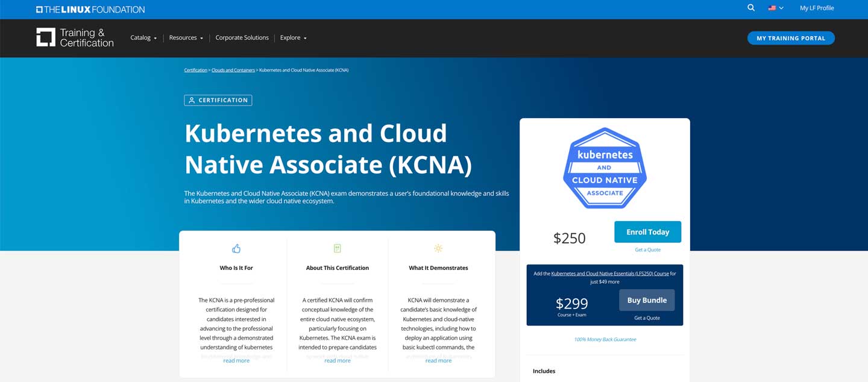Viewport: 868px width, 382px height.
Task: Click the Kubernetes and Cloud Native Associate title
Action: pyautogui.click(x=328, y=149)
